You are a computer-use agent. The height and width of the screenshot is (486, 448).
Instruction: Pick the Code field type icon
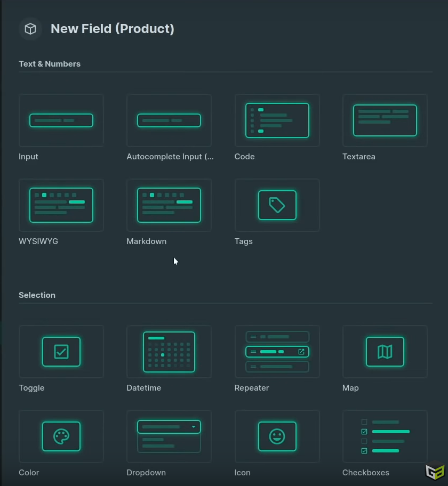[277, 120]
